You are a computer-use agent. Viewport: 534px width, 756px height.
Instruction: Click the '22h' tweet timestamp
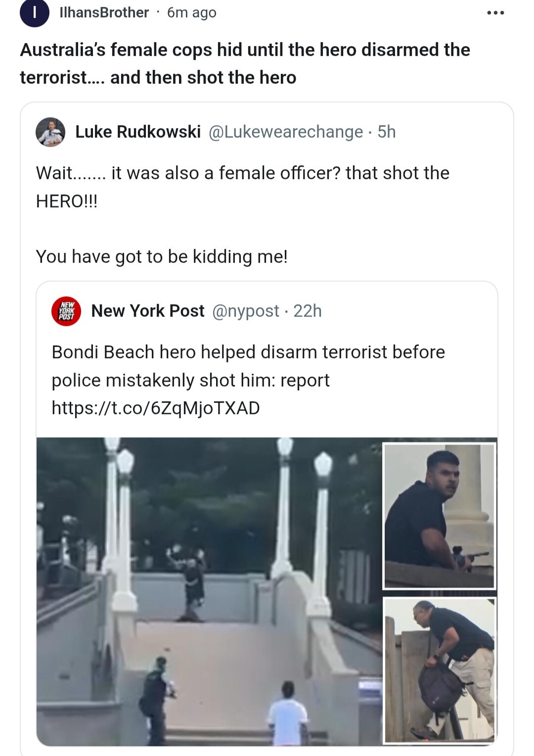pyautogui.click(x=308, y=311)
